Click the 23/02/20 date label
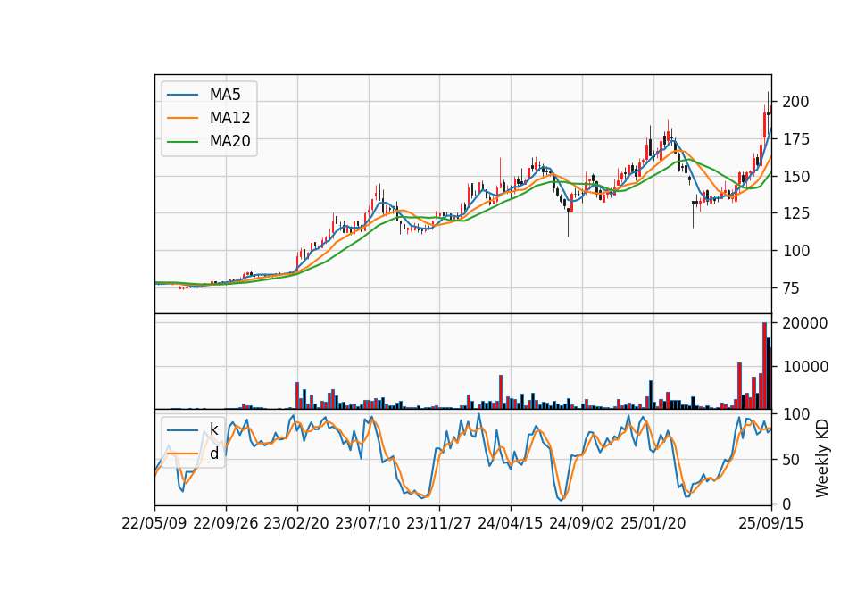The height and width of the screenshot is (616, 857). pos(296,524)
